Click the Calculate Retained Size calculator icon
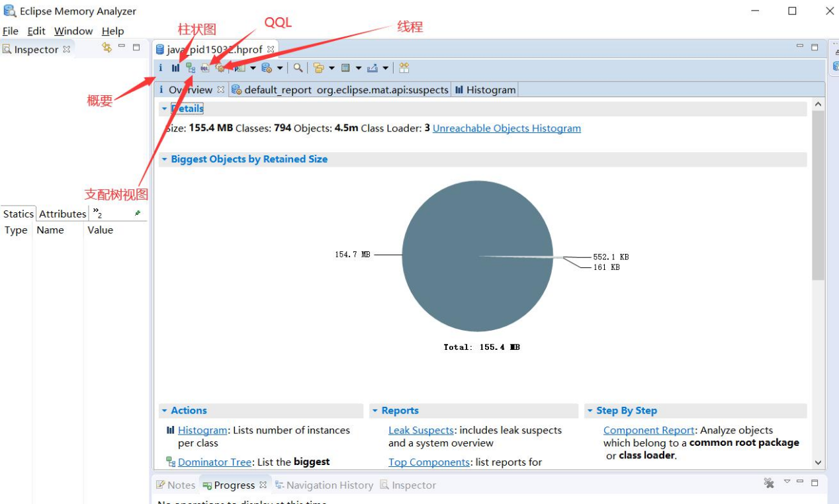The width and height of the screenshot is (839, 504). tap(345, 67)
